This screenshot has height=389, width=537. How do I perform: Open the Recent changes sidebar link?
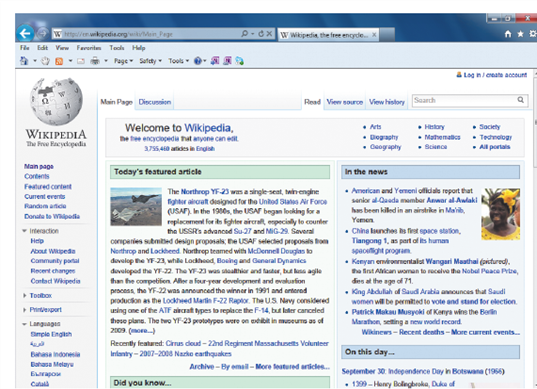(53, 271)
